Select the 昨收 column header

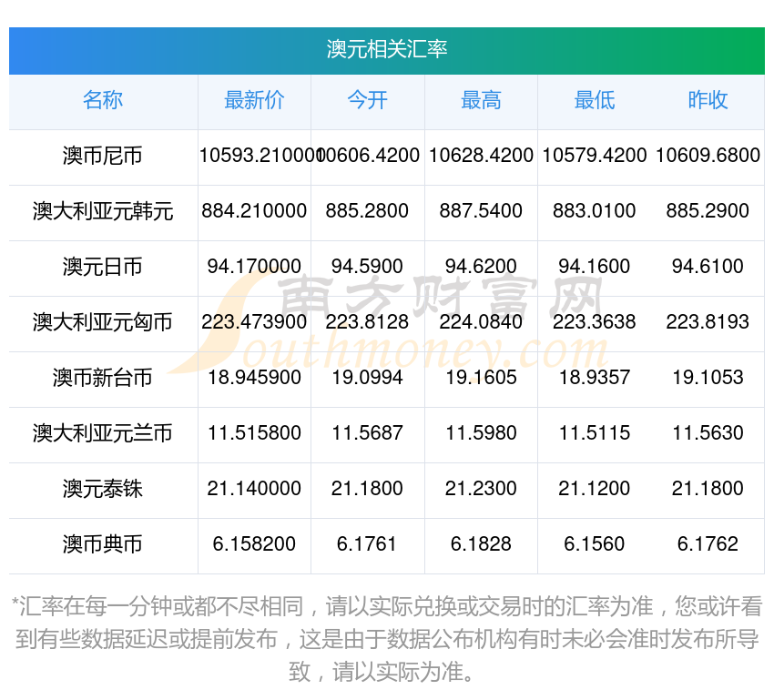(708, 100)
